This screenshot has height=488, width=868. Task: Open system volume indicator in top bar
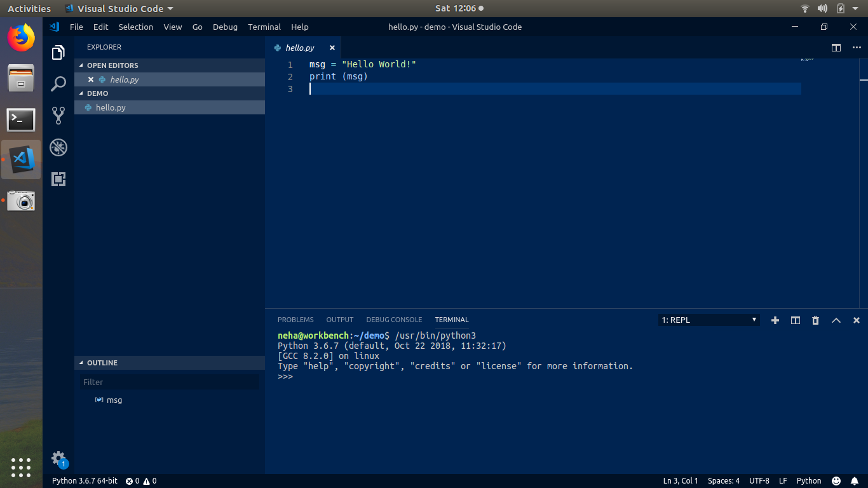coord(822,9)
